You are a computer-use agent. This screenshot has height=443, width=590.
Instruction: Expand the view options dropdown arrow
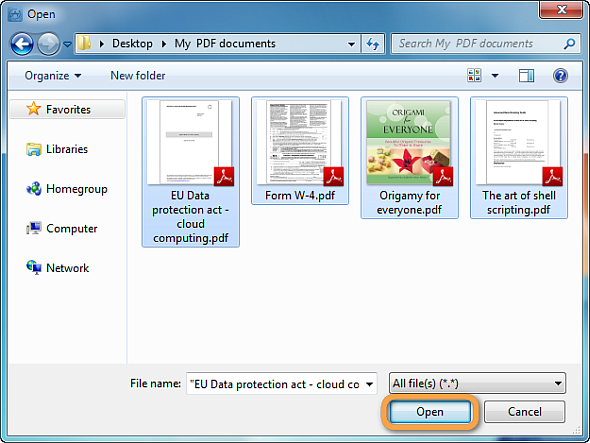(495, 76)
